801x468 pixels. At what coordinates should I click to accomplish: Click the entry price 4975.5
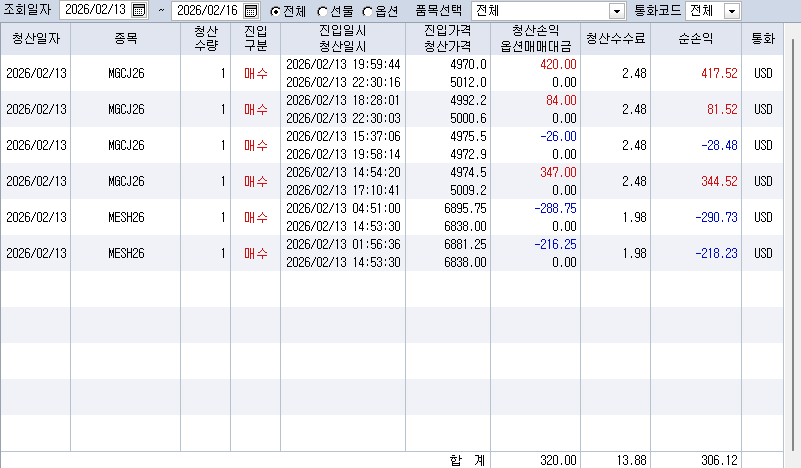468,136
